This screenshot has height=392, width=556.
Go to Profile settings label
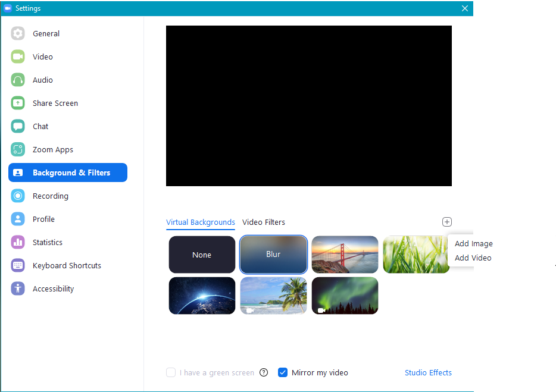43,219
